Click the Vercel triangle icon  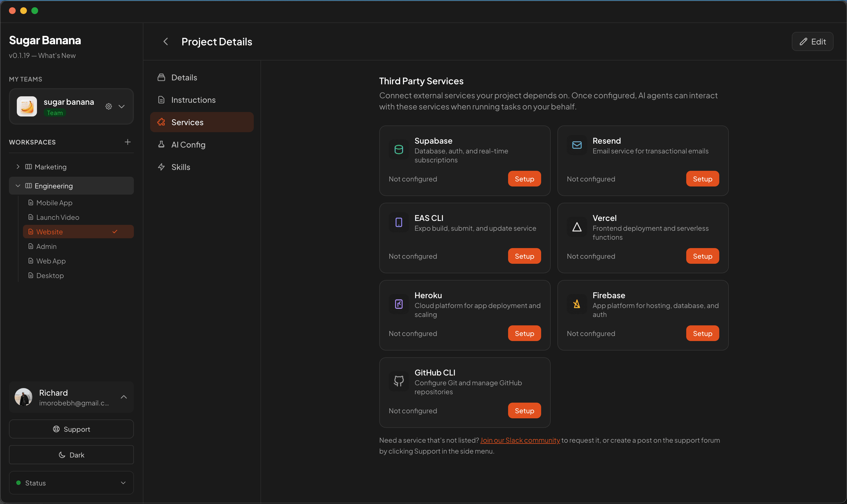click(x=577, y=227)
